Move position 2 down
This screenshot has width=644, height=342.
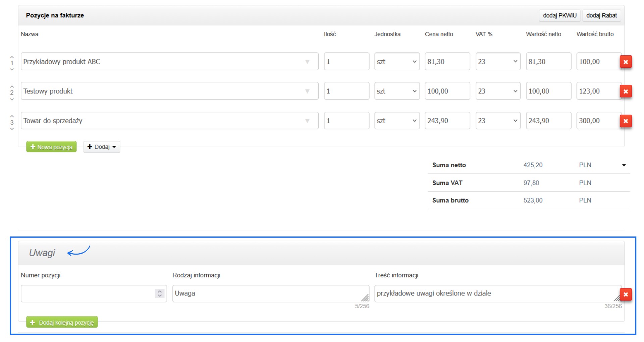12,99
